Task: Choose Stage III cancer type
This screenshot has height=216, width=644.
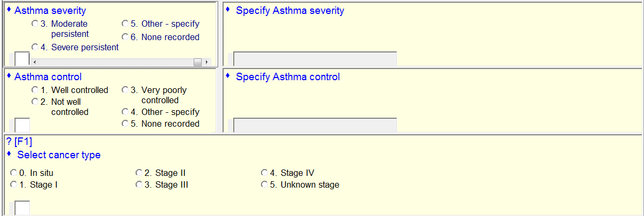Action: click(x=139, y=185)
